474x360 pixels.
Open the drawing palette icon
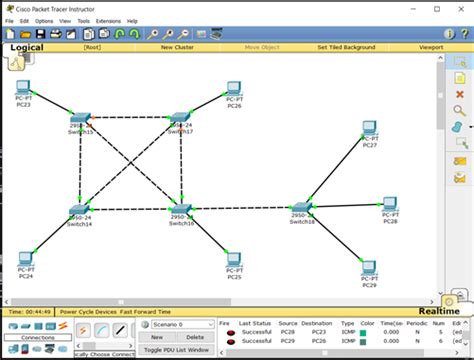[x=201, y=34]
